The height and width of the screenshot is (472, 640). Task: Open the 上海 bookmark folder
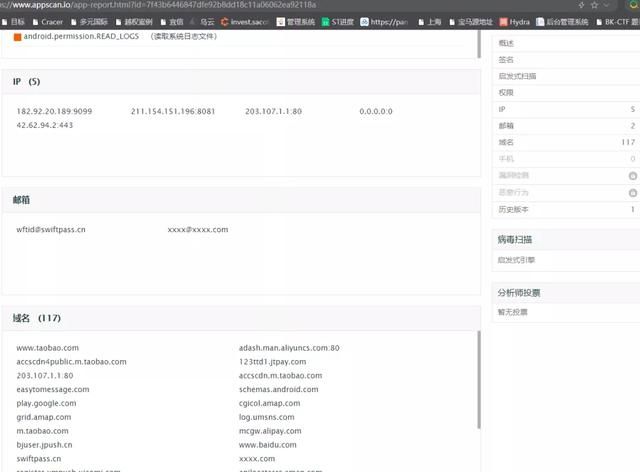point(430,22)
